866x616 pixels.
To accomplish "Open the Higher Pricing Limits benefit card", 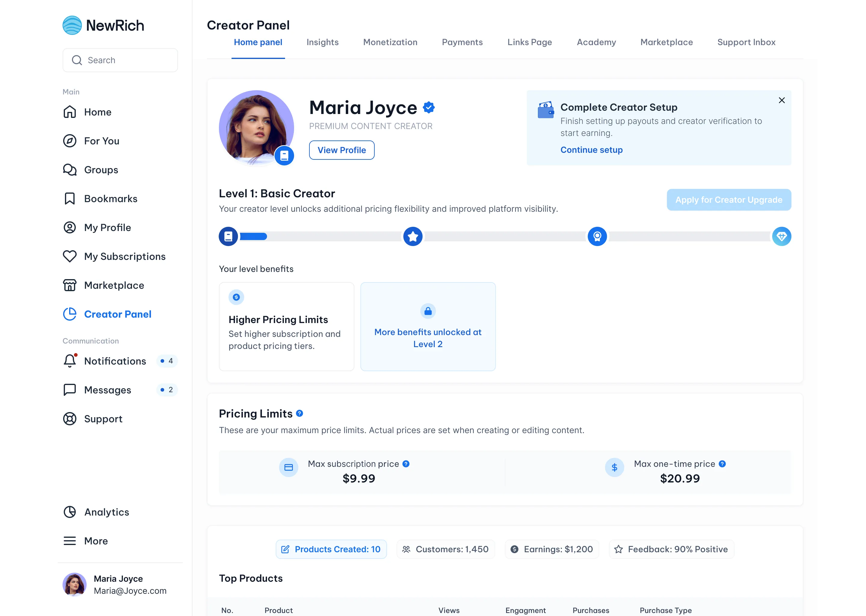I will (x=287, y=327).
